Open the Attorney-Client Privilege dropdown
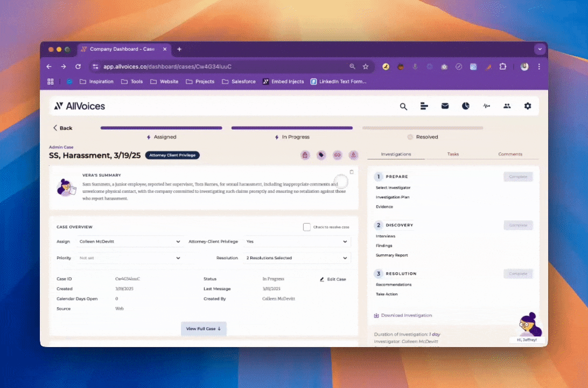Screen dimensions: 588x388 [x=297, y=241]
